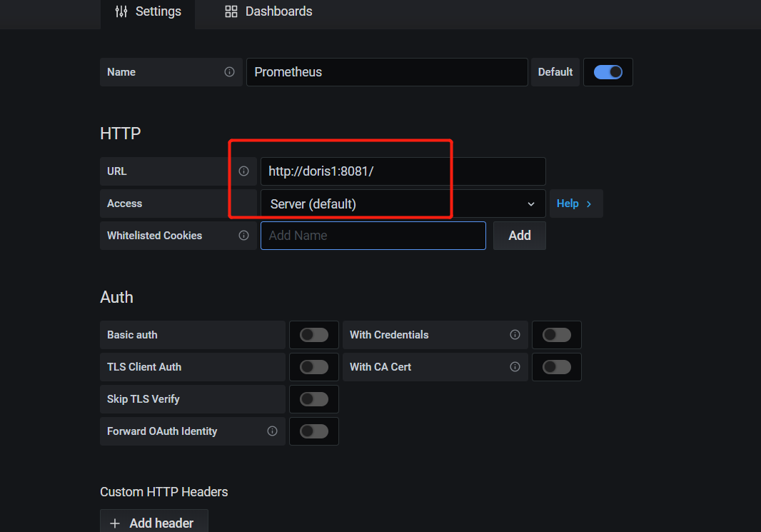Click the Skip TLS Verify label
The width and height of the screenshot is (761, 532).
pos(143,399)
